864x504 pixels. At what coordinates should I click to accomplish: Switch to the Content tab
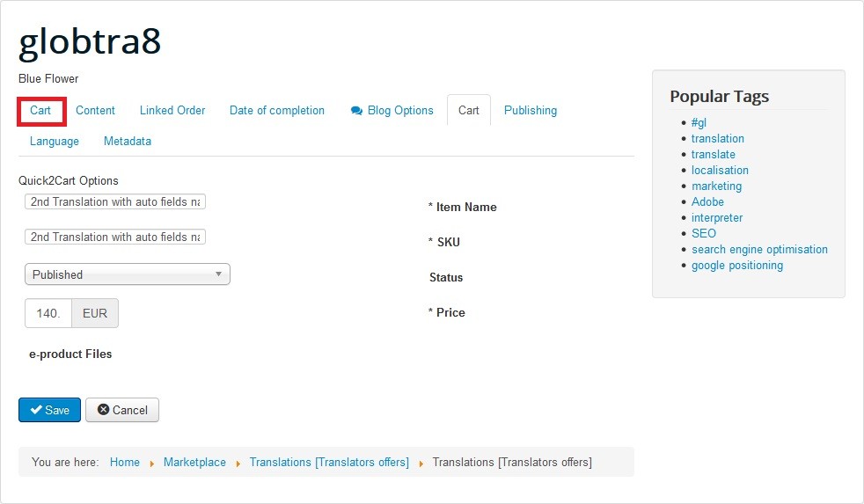[95, 111]
